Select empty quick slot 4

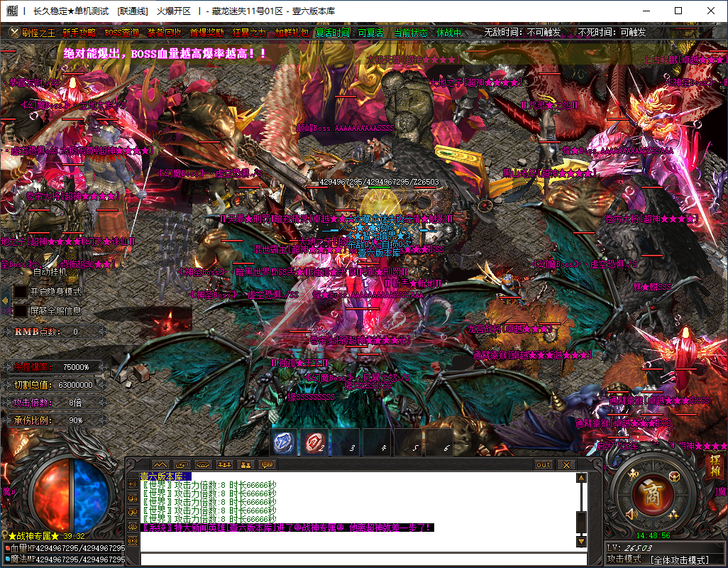pyautogui.click(x=377, y=442)
